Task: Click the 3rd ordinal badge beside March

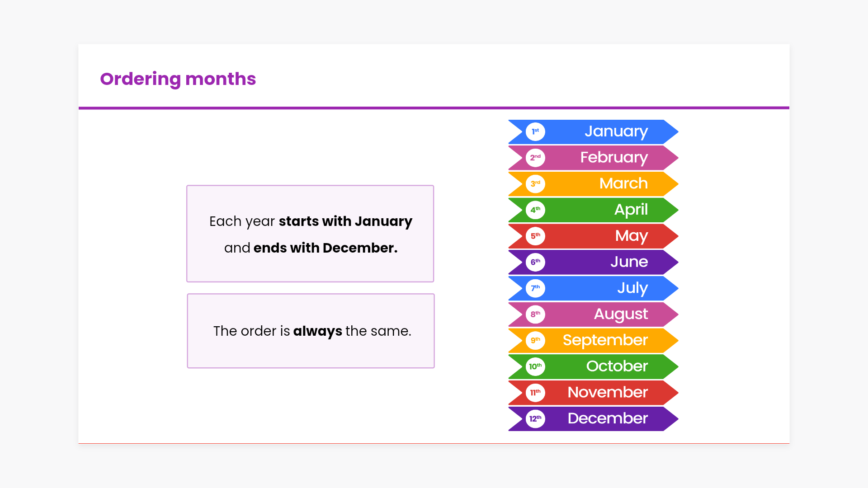Action: (535, 184)
